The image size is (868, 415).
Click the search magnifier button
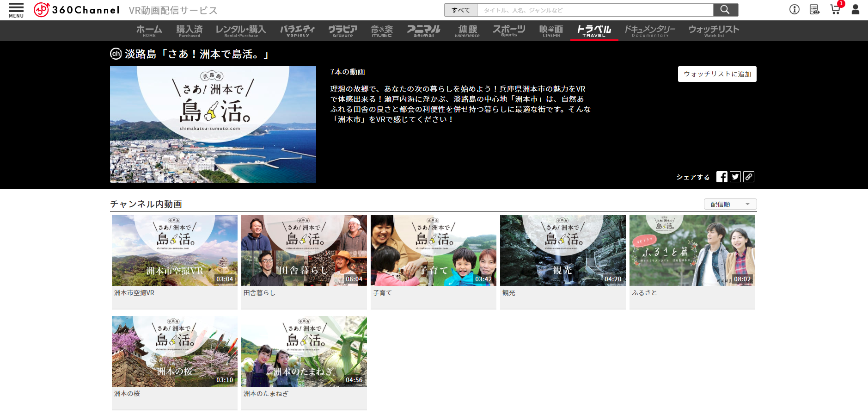(x=725, y=10)
